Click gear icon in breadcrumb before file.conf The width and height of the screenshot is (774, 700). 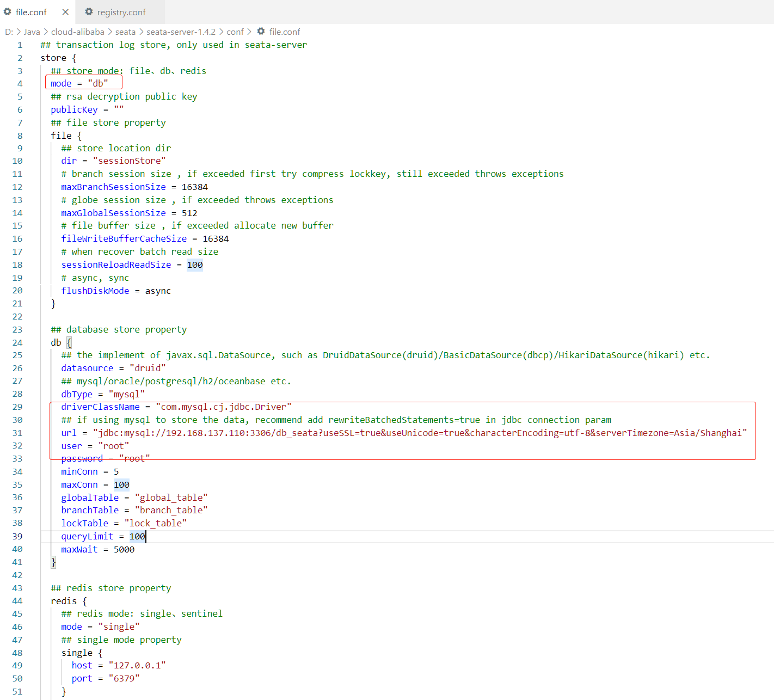pos(261,31)
